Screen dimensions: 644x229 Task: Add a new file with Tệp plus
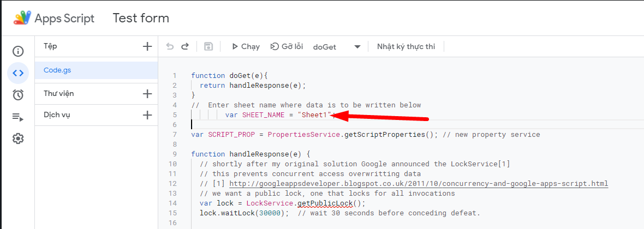pos(147,46)
